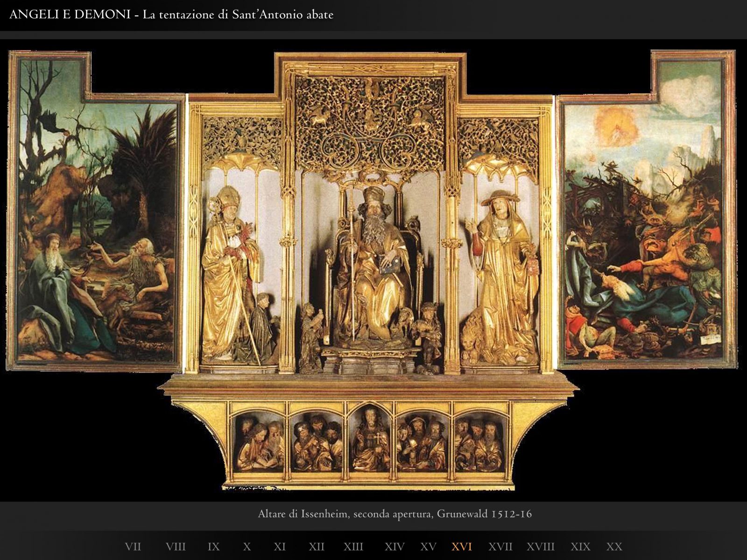Image resolution: width=747 pixels, height=560 pixels.
Task: Click the caption 'Altare di Issenheim, seconda apertura'
Action: (x=346, y=514)
